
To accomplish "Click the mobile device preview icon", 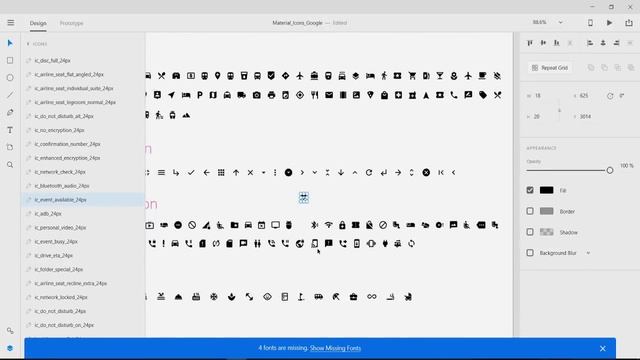I will click(x=590, y=23).
